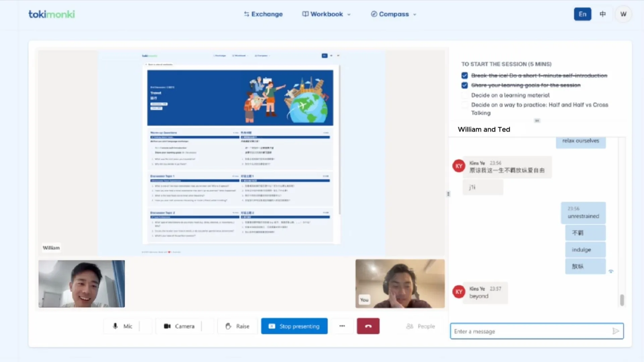Uncheck the Break the ice checkbox

coord(465,75)
